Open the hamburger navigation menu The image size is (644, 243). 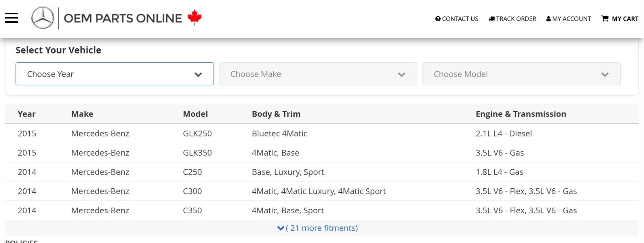11,18
